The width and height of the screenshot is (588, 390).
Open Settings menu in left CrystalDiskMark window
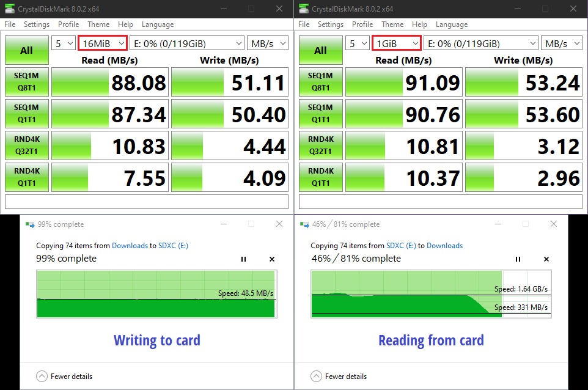[37, 24]
